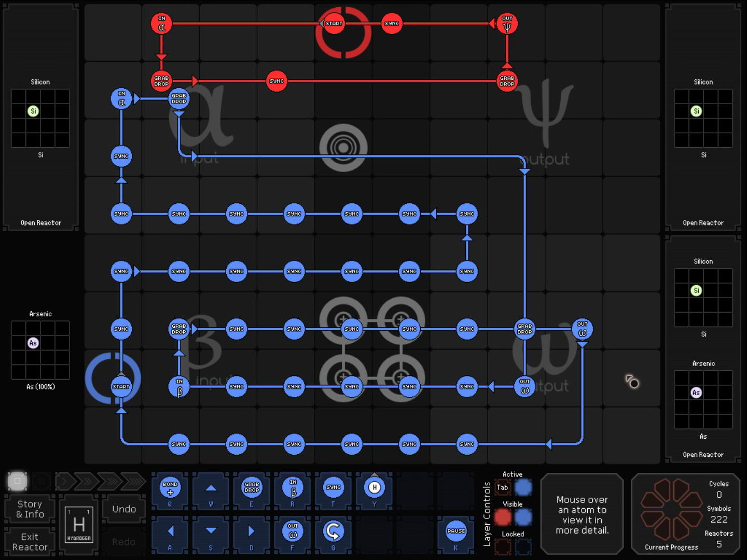The image size is (747, 560).
Task: Toggle visibility of the blue layer
Action: coord(523,517)
